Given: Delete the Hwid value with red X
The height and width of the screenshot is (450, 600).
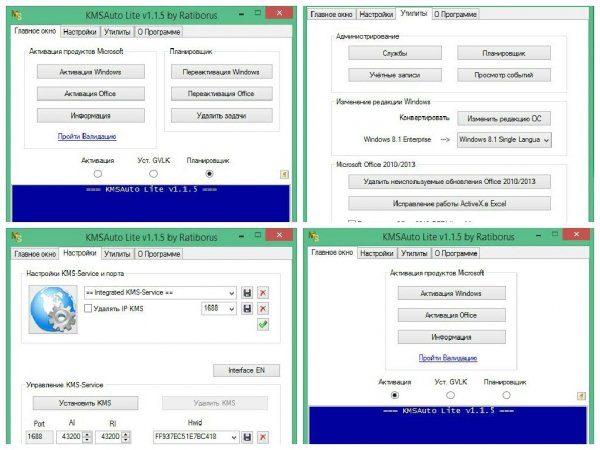Looking at the screenshot, I should click(x=263, y=437).
